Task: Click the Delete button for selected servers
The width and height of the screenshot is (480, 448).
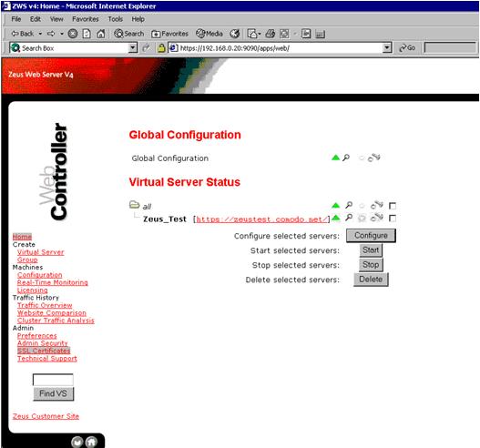Action: (x=371, y=280)
